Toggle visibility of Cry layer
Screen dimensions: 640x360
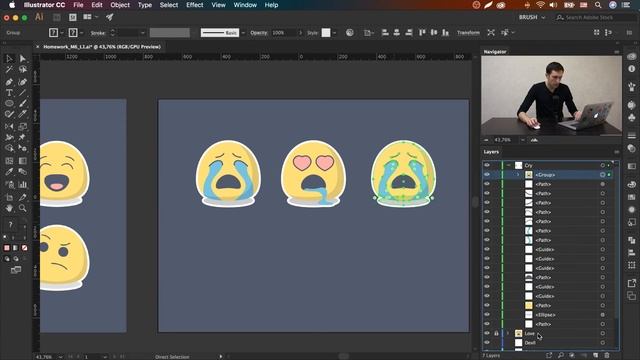tap(487, 165)
